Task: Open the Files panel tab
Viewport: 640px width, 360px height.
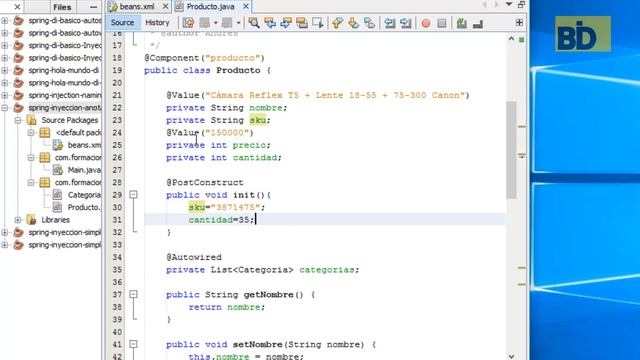Action: pyautogui.click(x=62, y=7)
